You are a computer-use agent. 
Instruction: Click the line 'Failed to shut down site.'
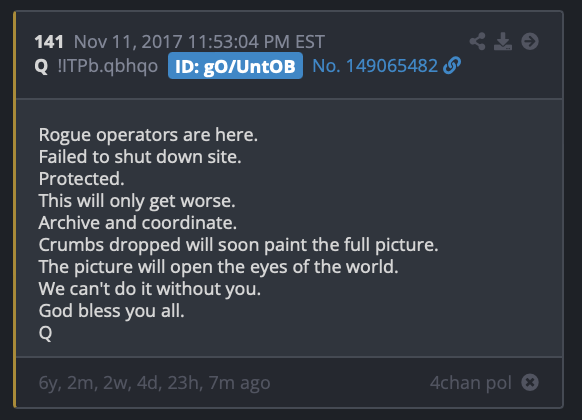pos(140,157)
